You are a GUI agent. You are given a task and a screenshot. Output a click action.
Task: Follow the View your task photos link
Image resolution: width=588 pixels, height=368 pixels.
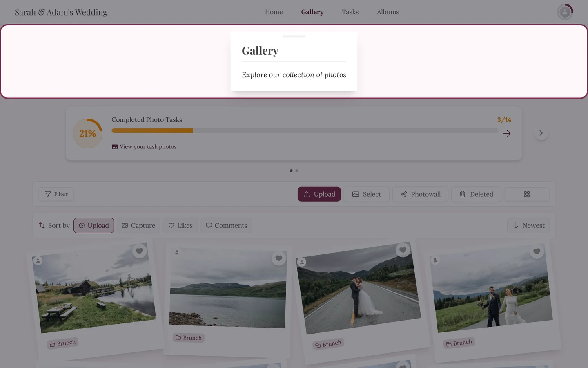(144, 147)
